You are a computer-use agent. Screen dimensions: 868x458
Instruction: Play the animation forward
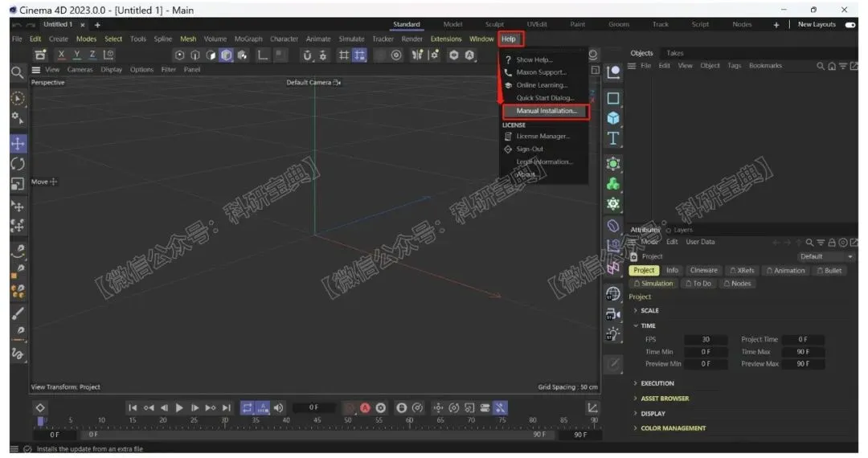click(179, 407)
